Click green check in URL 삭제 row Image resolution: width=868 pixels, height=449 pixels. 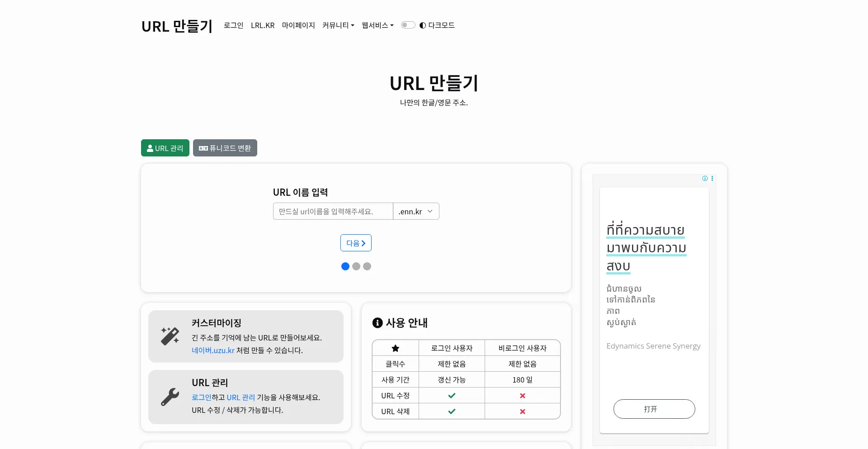tap(452, 411)
